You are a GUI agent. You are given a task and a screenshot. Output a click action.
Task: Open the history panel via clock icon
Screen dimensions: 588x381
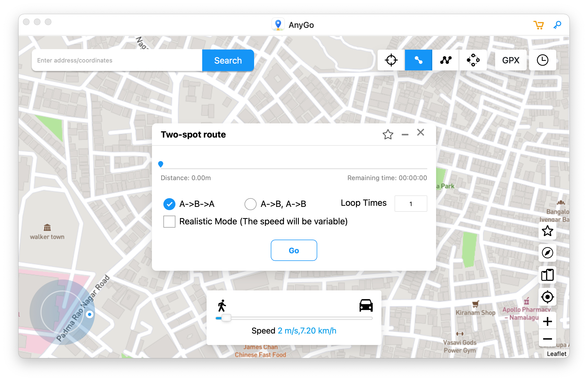click(x=542, y=60)
